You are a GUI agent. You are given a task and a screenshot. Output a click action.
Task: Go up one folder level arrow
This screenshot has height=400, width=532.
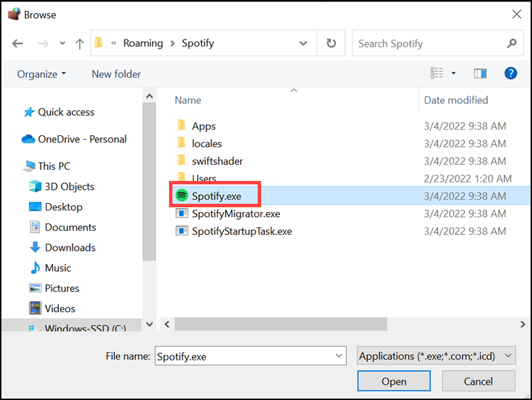[80, 44]
